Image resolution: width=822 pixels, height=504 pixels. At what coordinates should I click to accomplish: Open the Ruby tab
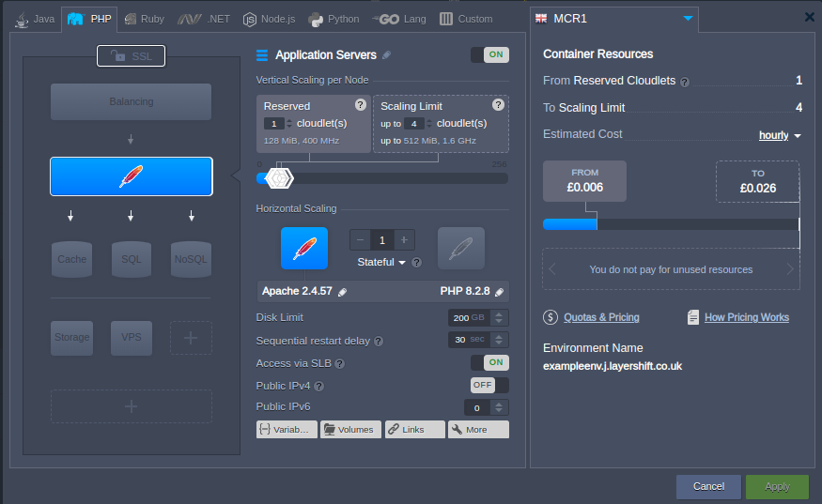[144, 20]
